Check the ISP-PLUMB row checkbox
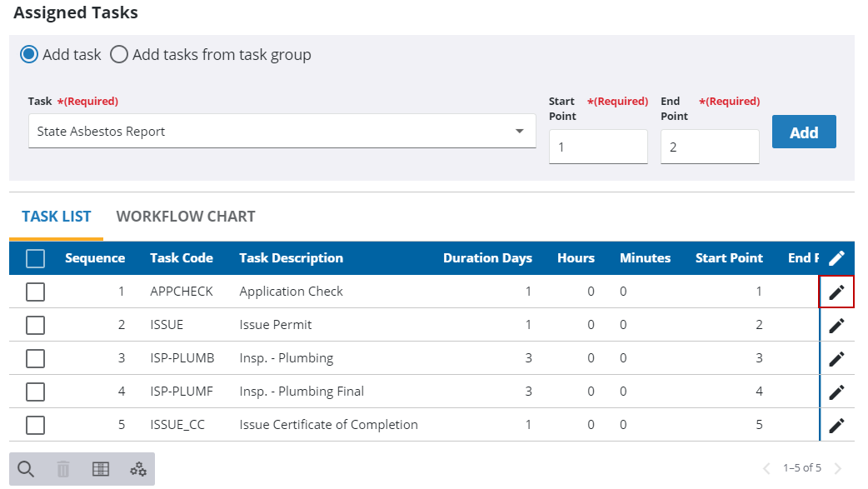Image resolution: width=868 pixels, height=489 pixels. 36,358
